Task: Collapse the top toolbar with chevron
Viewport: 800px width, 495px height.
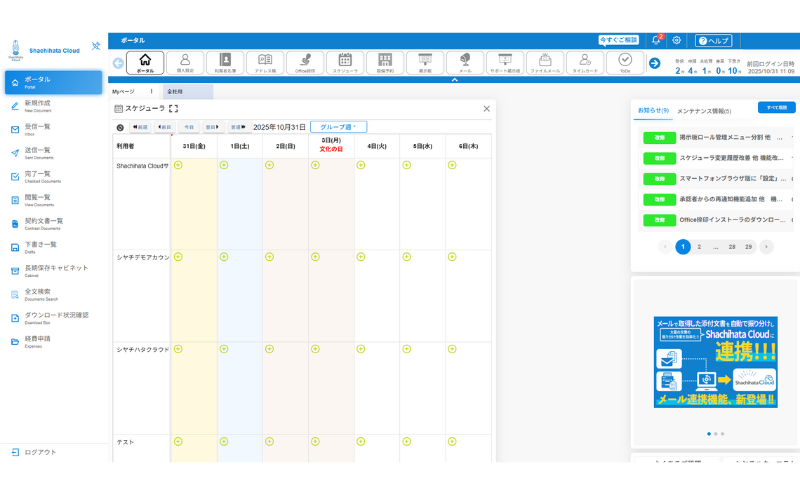Action: tap(455, 80)
